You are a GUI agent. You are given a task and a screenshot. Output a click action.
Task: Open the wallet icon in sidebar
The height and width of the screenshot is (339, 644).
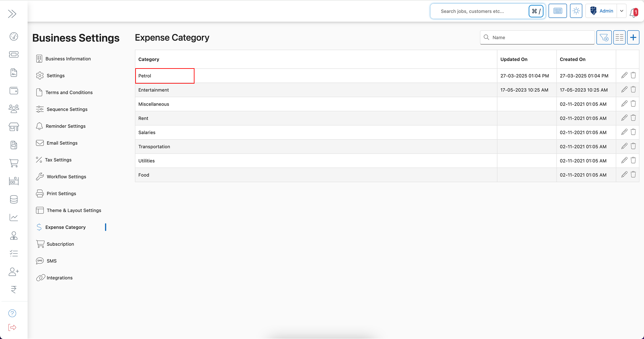coord(14,91)
